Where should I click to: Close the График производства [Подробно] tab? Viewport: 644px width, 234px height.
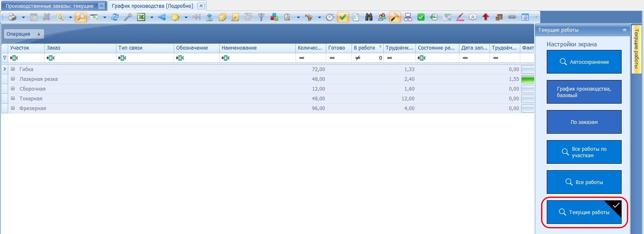201,6
